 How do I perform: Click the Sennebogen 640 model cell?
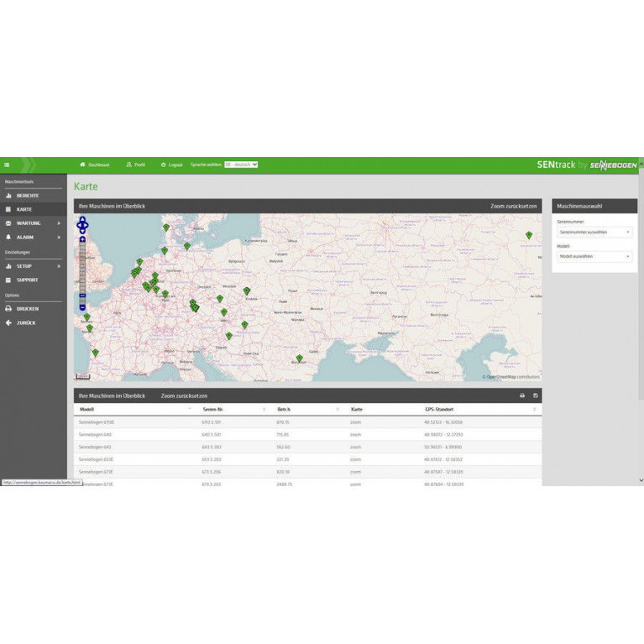click(95, 435)
